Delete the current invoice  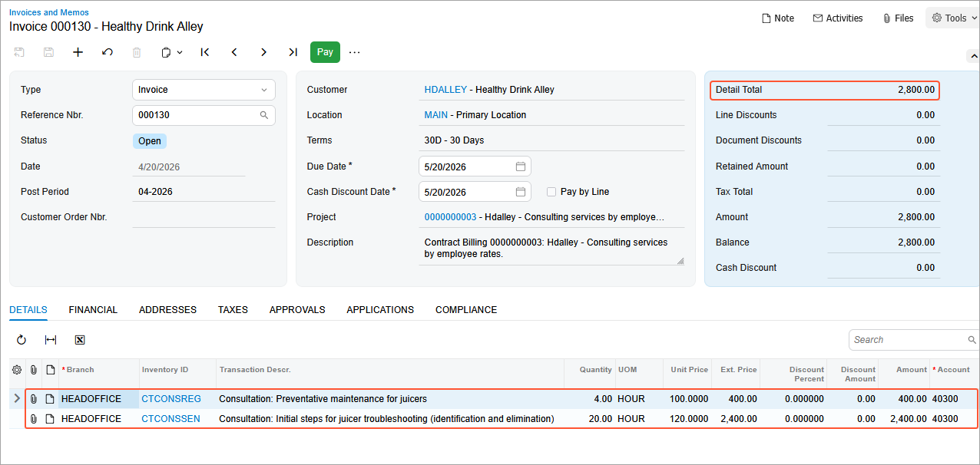pos(136,52)
